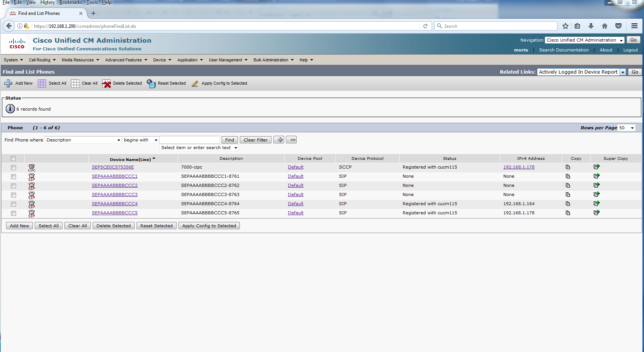Click Super Copy icon for SEPAAAABBBBCCC2
This screenshot has height=352, width=644.
click(x=597, y=185)
